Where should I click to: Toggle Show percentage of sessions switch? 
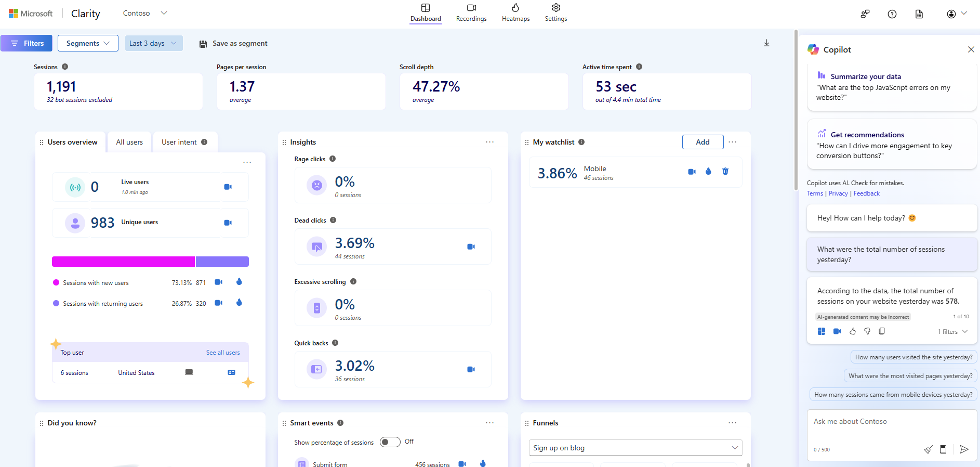click(x=390, y=442)
